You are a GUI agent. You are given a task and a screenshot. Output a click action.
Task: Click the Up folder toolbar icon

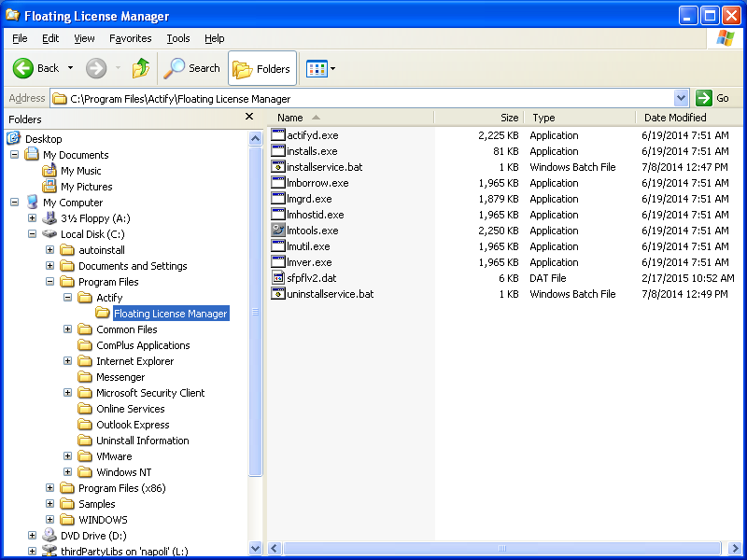click(x=141, y=68)
